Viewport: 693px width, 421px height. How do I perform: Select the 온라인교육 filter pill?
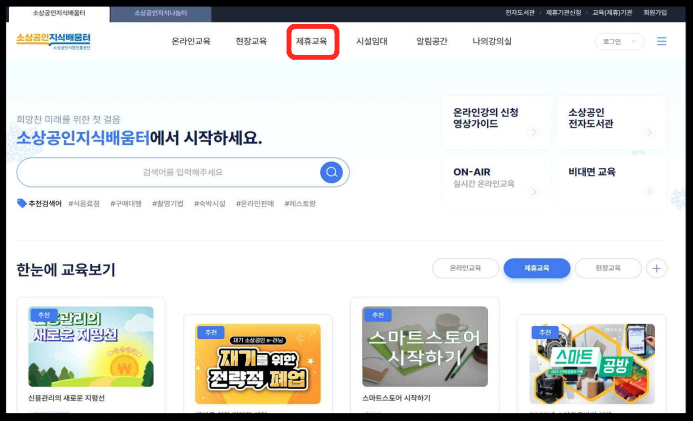[465, 268]
